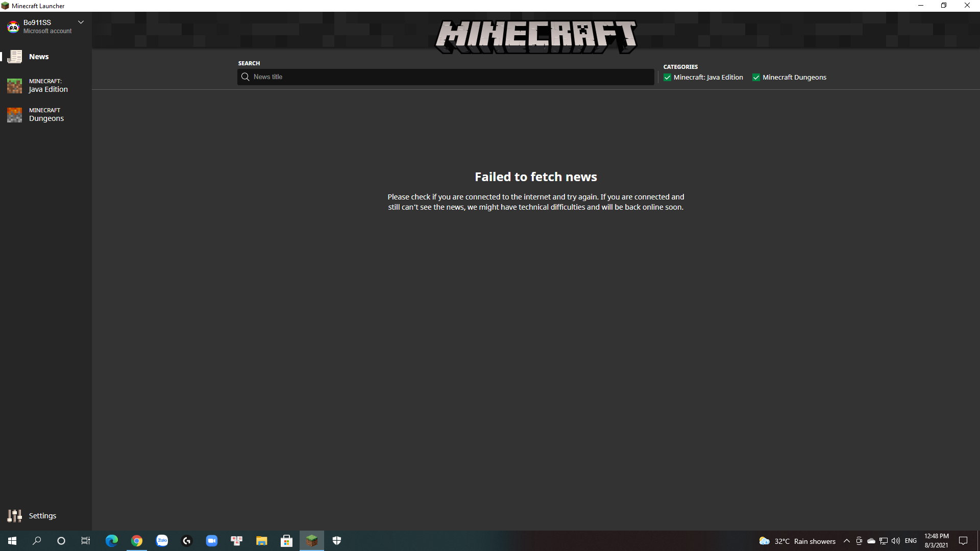Image resolution: width=980 pixels, height=551 pixels.
Task: Uncheck Minecraft: Java Edition category
Action: 667,78
